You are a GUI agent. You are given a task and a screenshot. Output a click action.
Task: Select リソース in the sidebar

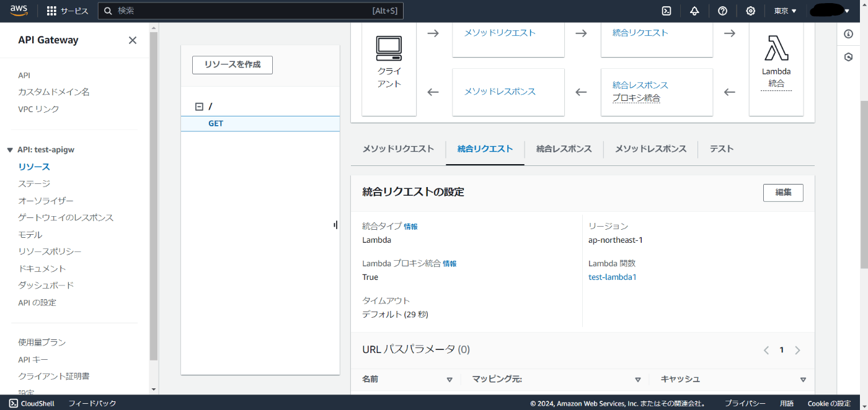(x=34, y=167)
